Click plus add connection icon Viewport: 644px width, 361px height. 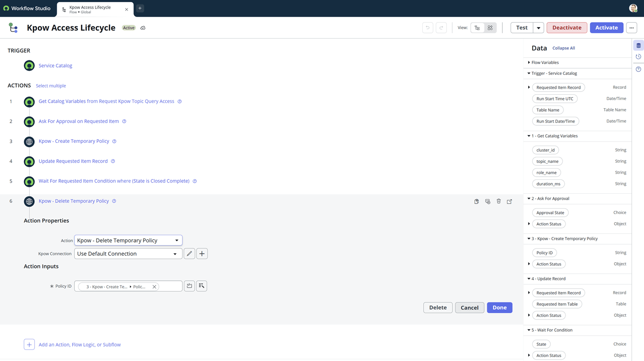tap(202, 254)
